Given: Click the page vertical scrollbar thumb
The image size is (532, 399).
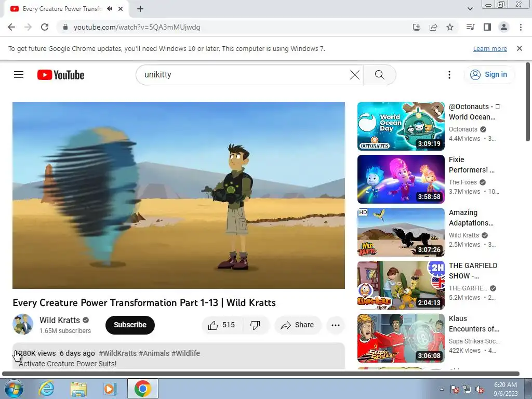Looking at the screenshot, I should [x=528, y=102].
